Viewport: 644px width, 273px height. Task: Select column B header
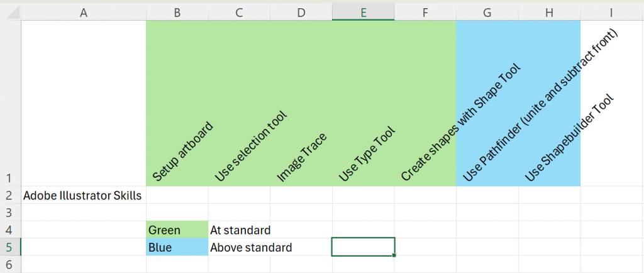[x=177, y=13]
